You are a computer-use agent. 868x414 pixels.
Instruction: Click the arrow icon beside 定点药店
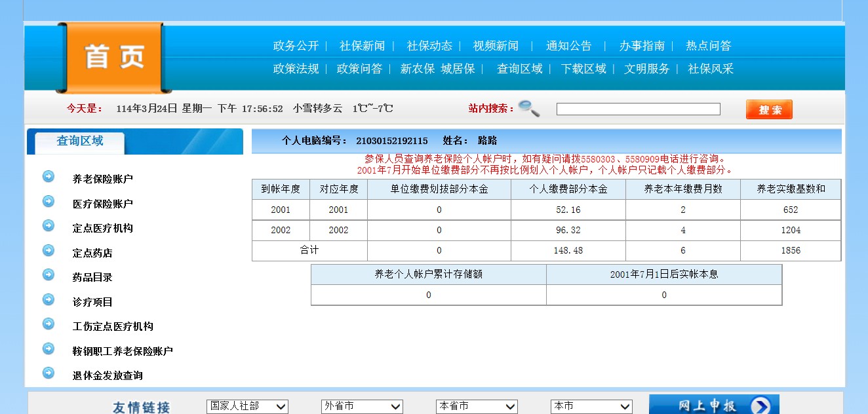click(49, 250)
